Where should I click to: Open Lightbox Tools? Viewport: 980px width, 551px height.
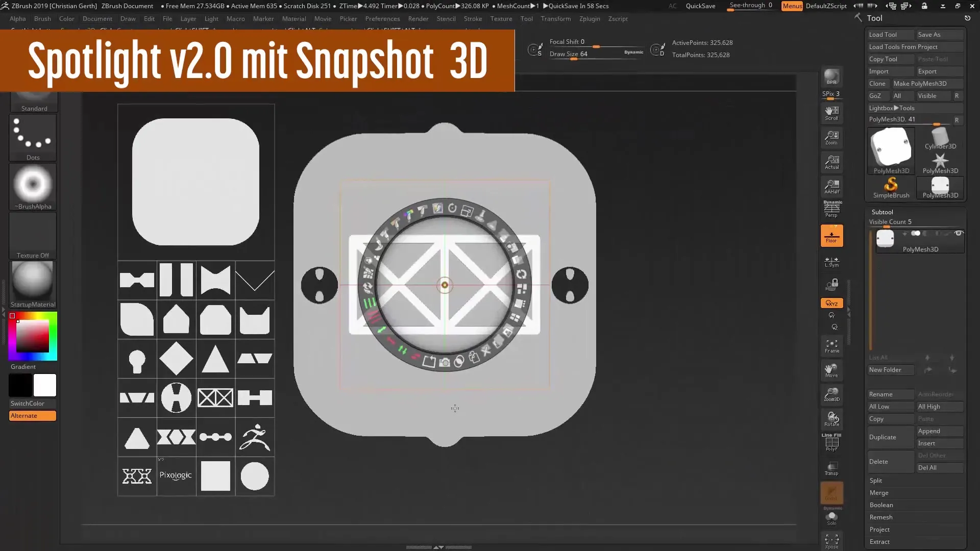915,108
